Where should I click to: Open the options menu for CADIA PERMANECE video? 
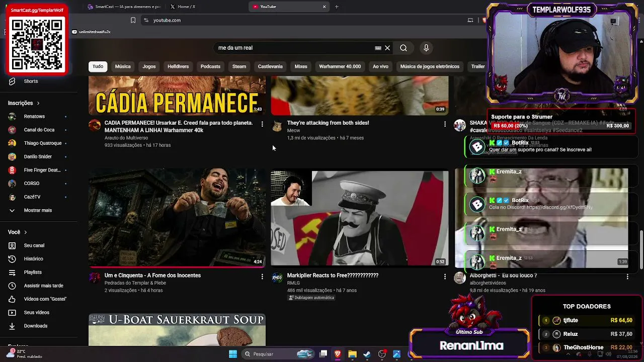point(262,124)
